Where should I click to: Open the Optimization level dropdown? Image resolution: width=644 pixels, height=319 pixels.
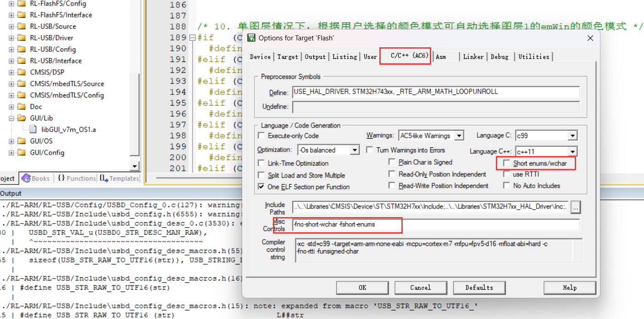point(355,150)
